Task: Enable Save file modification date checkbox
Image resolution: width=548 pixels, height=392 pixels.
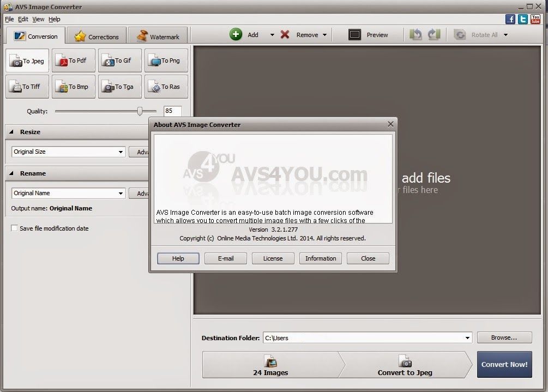Action: 15,228
